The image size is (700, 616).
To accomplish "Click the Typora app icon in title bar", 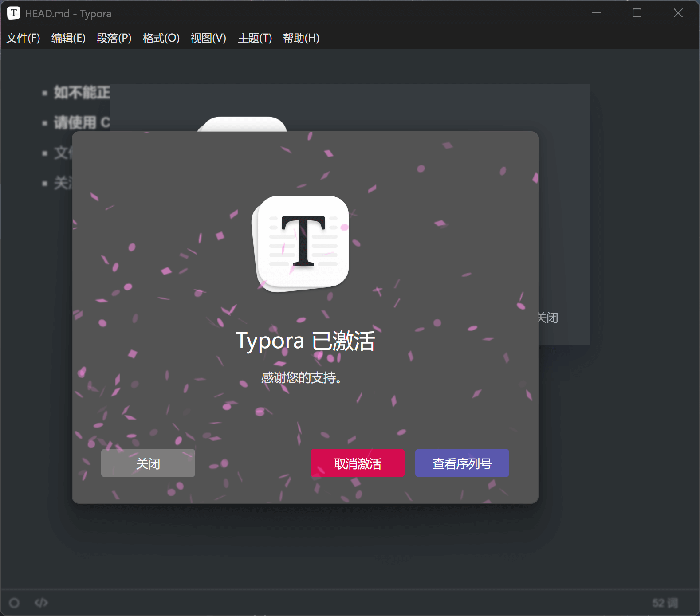I will click(13, 13).
